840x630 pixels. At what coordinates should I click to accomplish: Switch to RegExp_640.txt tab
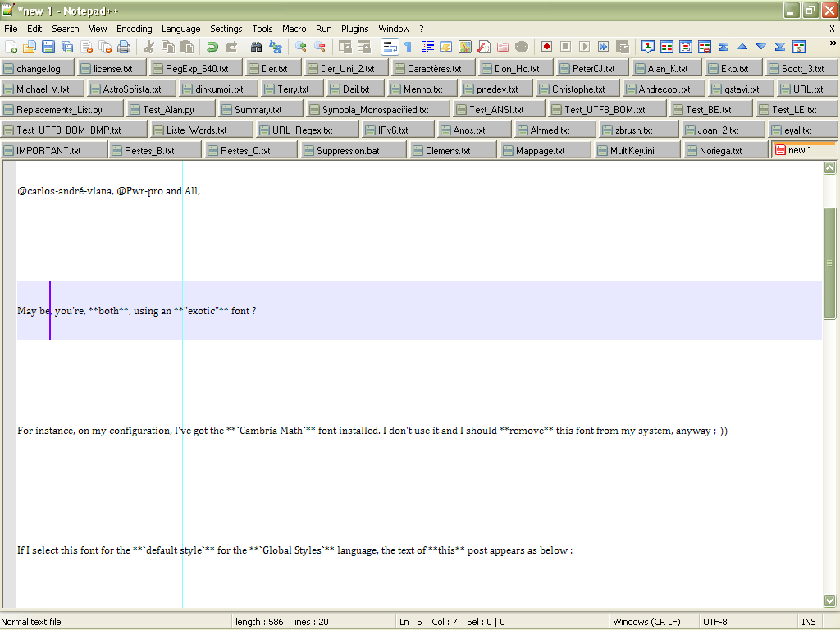[196, 69]
